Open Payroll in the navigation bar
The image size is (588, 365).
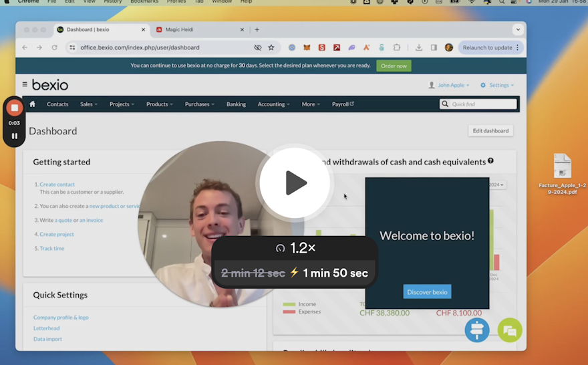click(x=343, y=104)
